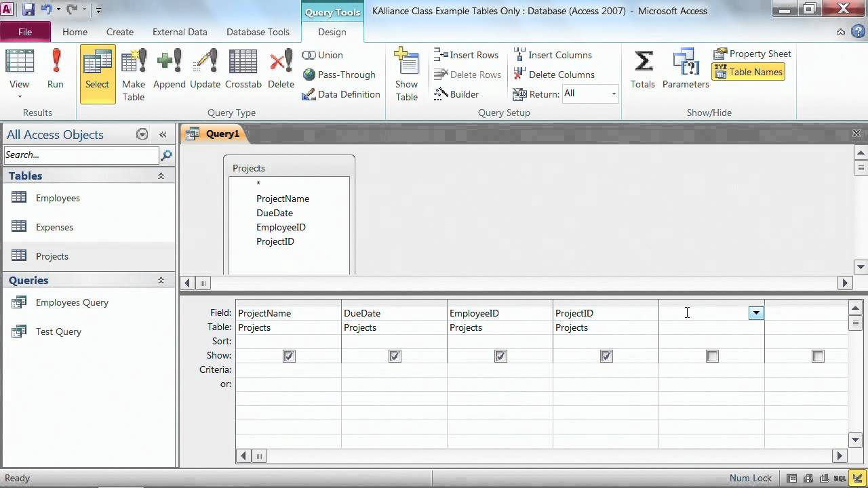Undo with the quick access toolbar arrow
Image resolution: width=868 pixels, height=488 pixels.
pos(46,10)
